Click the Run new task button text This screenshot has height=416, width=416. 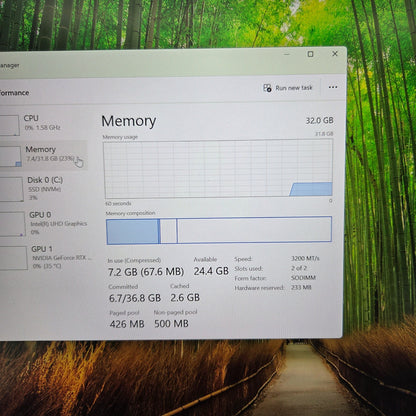[294, 88]
